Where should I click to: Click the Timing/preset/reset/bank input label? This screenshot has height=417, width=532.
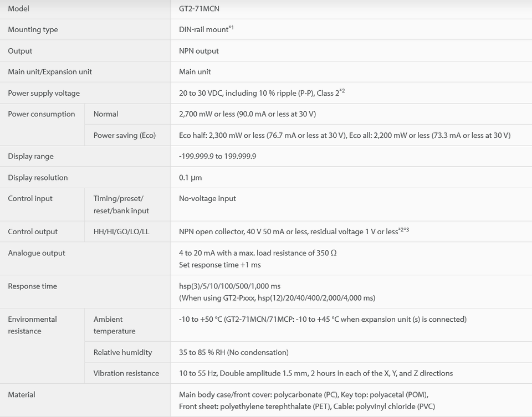(121, 205)
